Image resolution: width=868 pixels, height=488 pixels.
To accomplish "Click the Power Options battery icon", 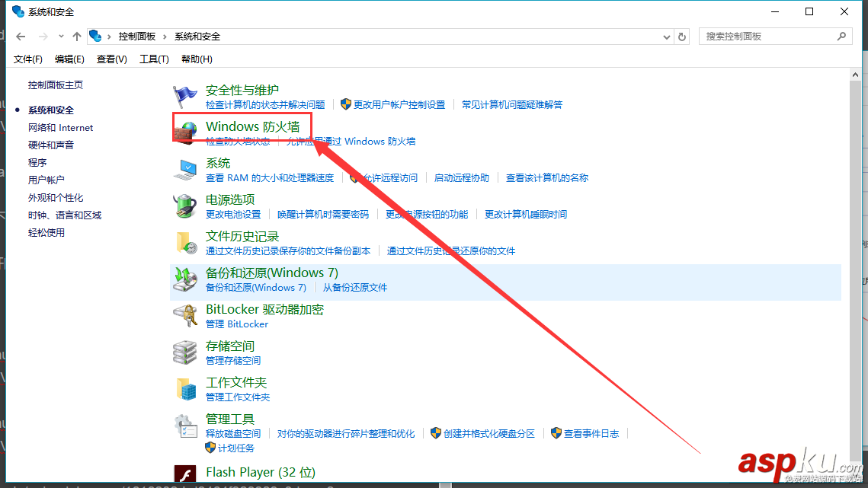I will click(x=185, y=206).
